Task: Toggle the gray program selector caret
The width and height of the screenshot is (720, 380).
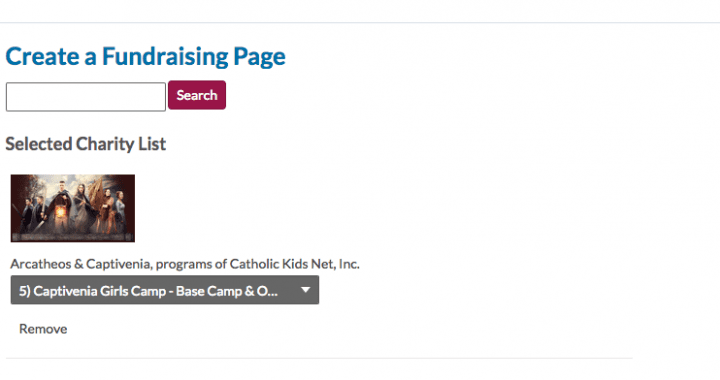Action: (305, 290)
